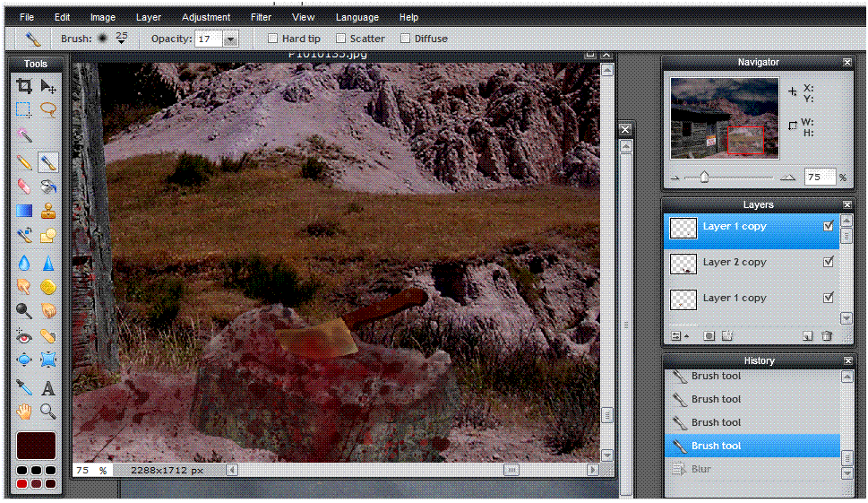Select the Move tool
The height and width of the screenshot is (503, 868).
tap(48, 86)
